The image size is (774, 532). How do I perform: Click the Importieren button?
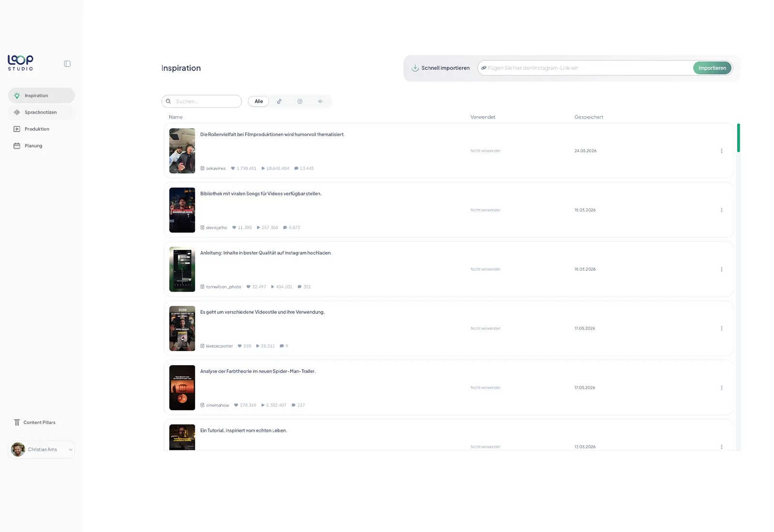click(x=712, y=68)
